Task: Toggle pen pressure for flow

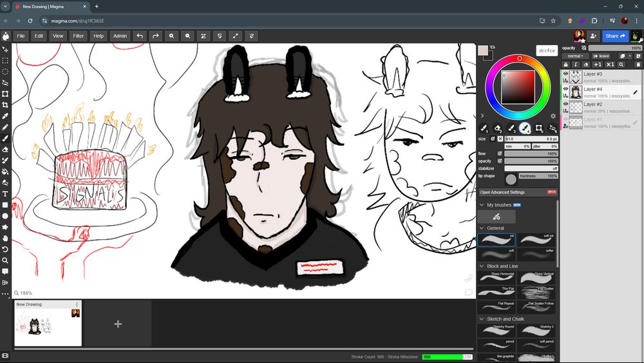Action: coord(500,153)
